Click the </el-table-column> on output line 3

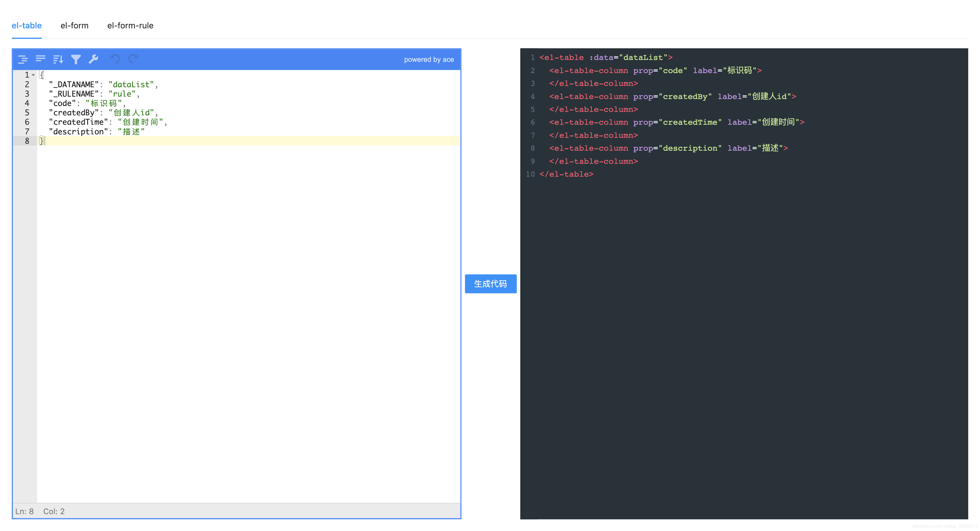pyautogui.click(x=593, y=83)
